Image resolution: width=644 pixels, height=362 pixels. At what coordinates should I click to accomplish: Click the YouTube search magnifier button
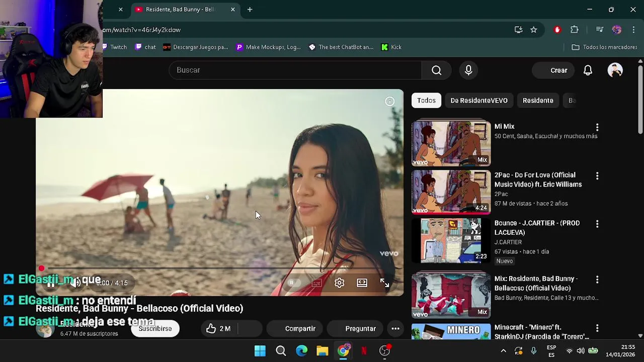(436, 70)
